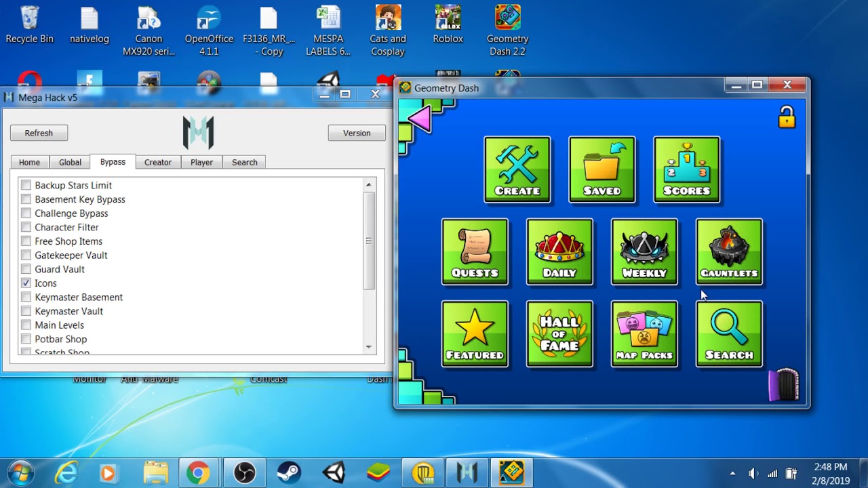
Task: Enable Main Levels checkbox
Action: click(26, 325)
